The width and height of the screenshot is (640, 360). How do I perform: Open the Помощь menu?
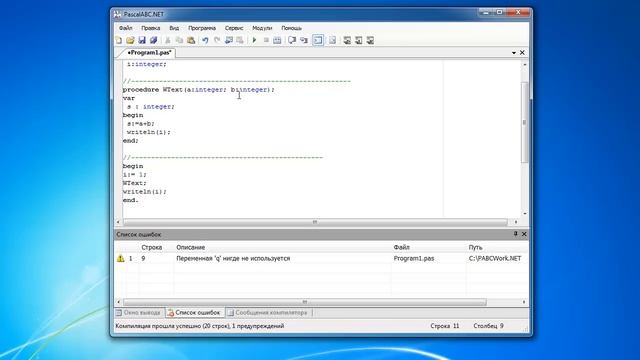291,28
